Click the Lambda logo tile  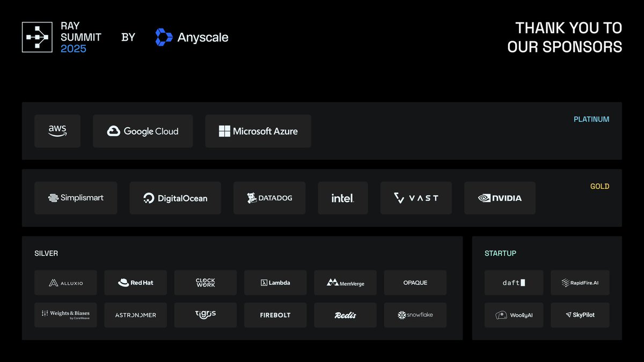[x=275, y=283]
